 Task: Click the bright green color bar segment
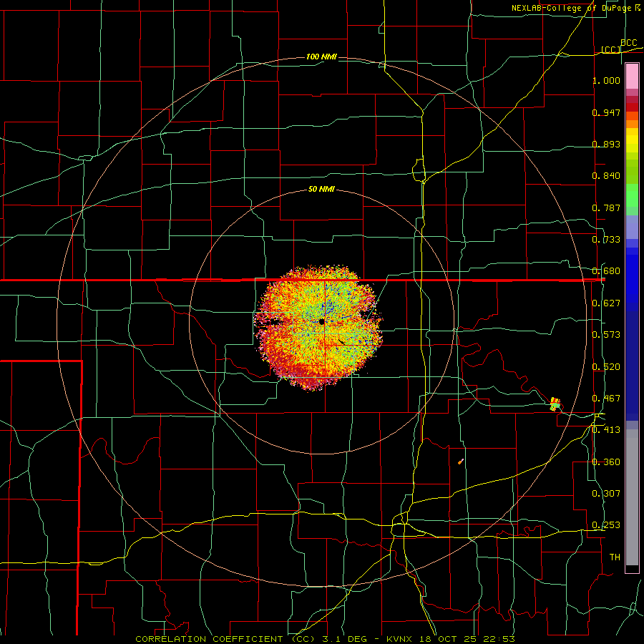pyautogui.click(x=632, y=195)
